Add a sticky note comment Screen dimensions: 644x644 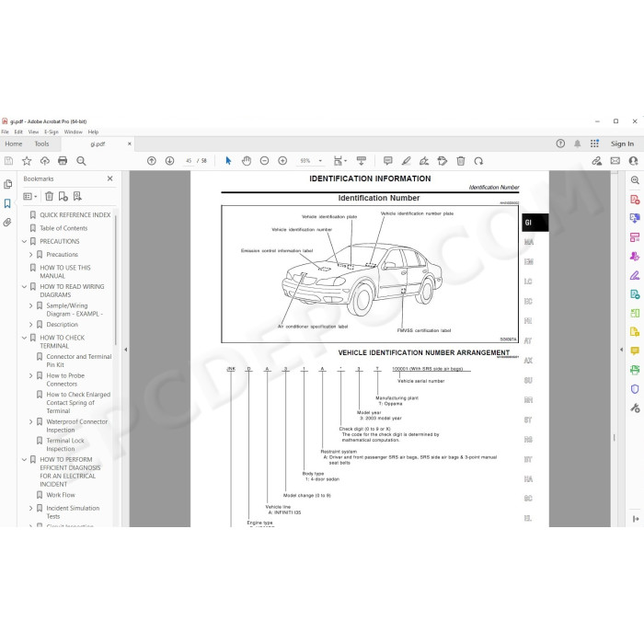point(387,161)
